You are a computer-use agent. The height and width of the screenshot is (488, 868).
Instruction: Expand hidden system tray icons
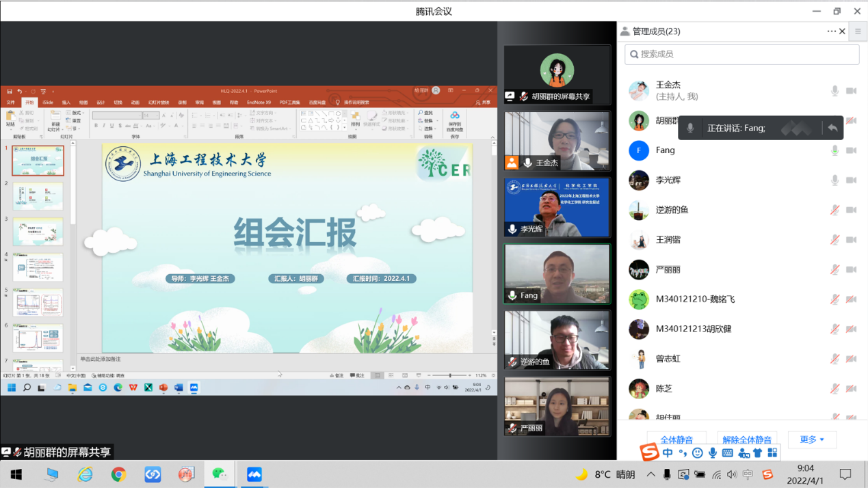[x=650, y=474]
